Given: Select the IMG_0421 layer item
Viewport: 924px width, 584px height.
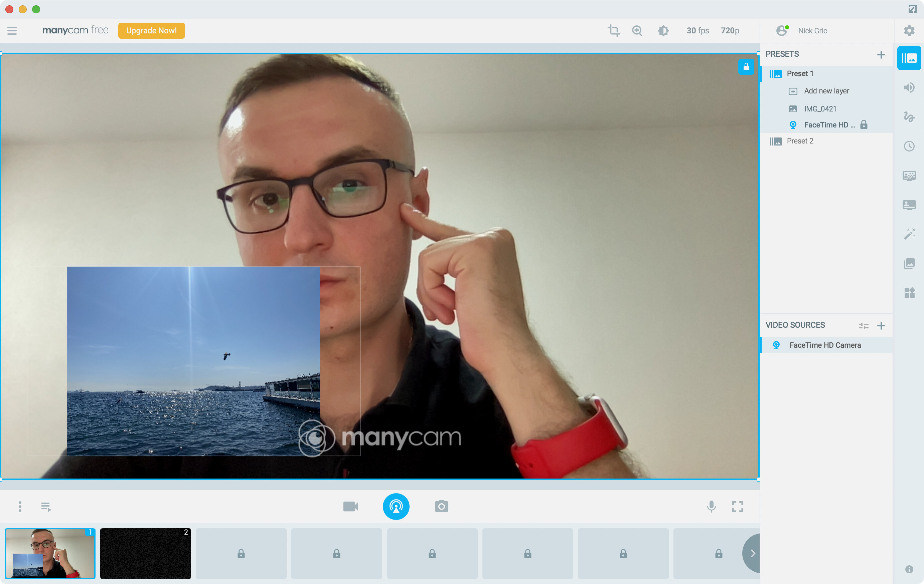Looking at the screenshot, I should 821,108.
